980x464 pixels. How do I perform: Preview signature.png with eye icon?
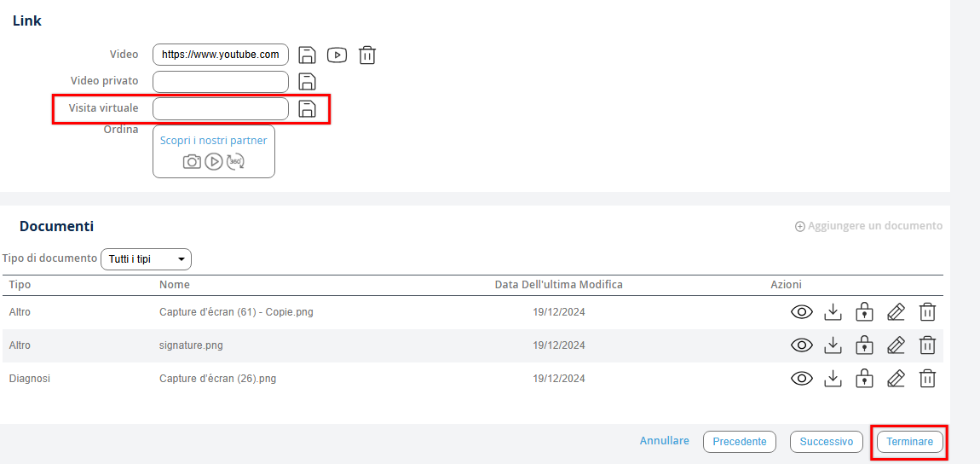pos(802,345)
